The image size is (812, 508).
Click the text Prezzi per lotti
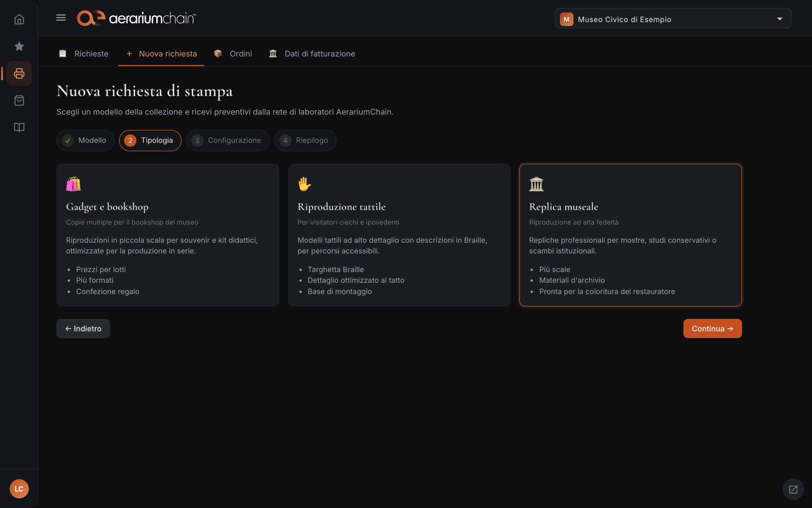tap(101, 269)
